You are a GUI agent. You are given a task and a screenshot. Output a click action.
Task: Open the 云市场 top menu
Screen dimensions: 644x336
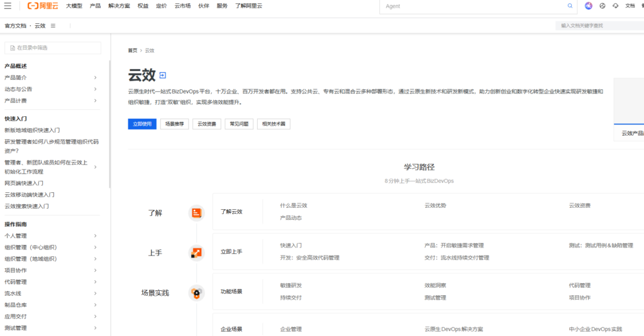pyautogui.click(x=182, y=6)
